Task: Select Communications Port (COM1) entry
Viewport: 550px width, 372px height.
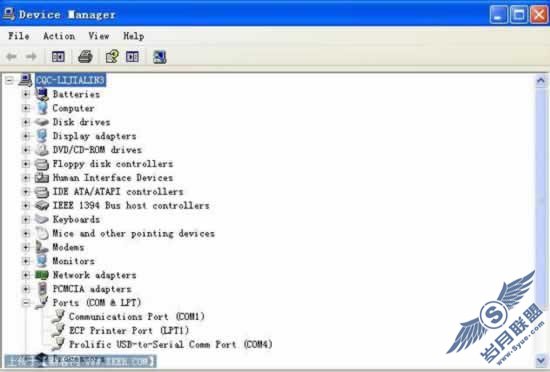Action: click(x=137, y=317)
